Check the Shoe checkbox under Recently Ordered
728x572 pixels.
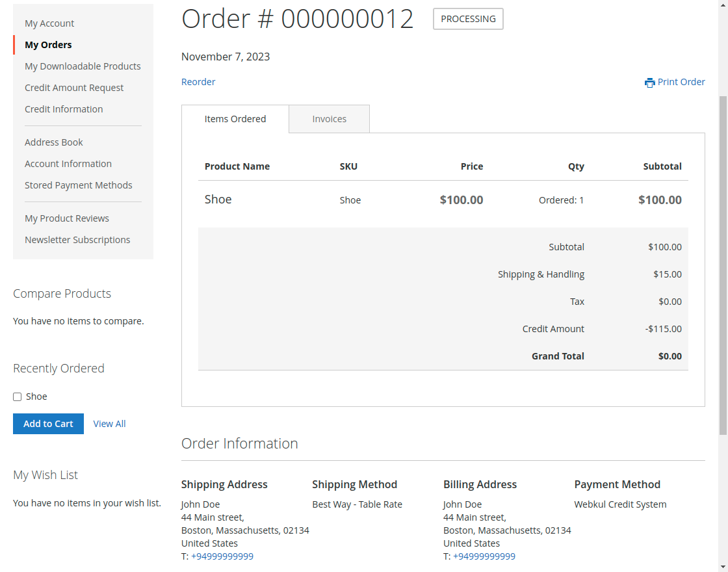click(x=17, y=396)
